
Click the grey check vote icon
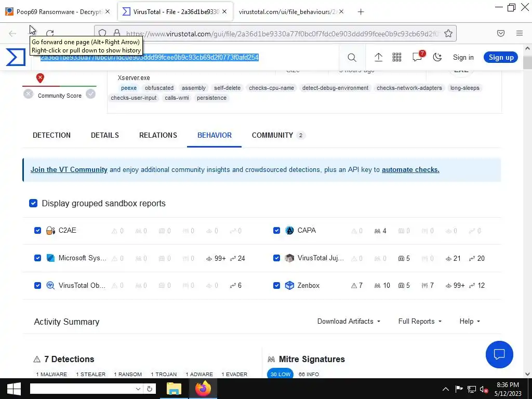[x=90, y=94]
